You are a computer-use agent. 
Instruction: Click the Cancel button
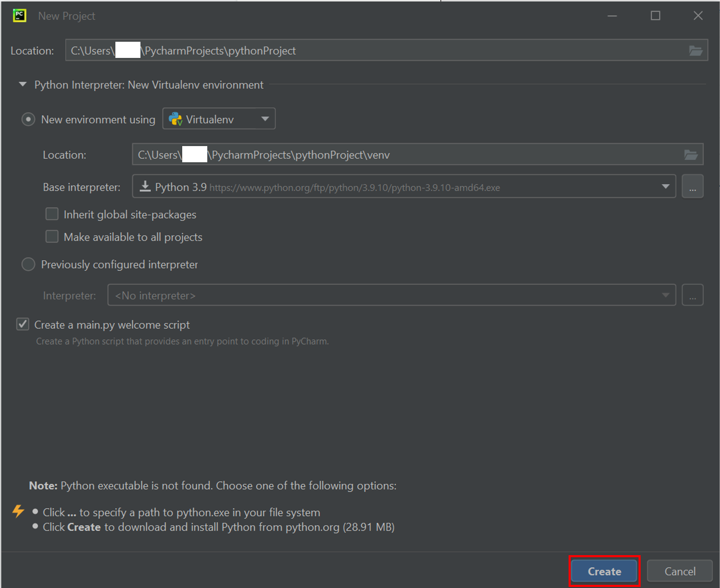(x=679, y=571)
